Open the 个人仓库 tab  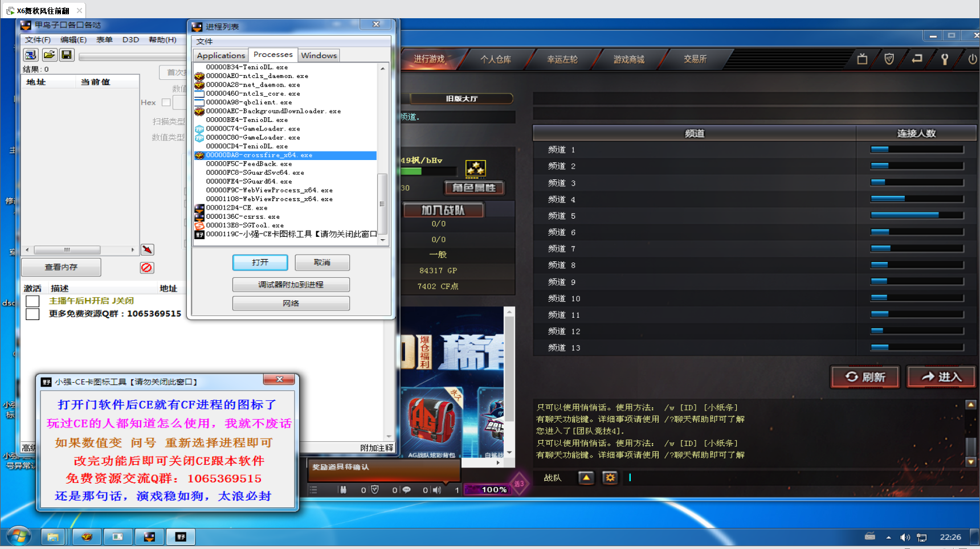(495, 59)
